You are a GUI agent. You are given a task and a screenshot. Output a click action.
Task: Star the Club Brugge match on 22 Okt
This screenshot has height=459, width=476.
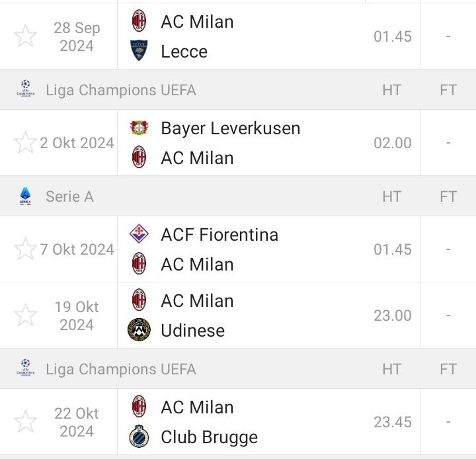pyautogui.click(x=25, y=422)
